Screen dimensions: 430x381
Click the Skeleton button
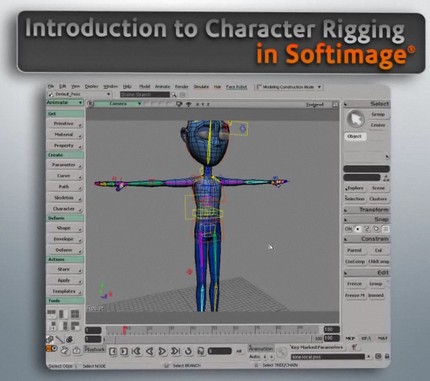[x=64, y=198]
